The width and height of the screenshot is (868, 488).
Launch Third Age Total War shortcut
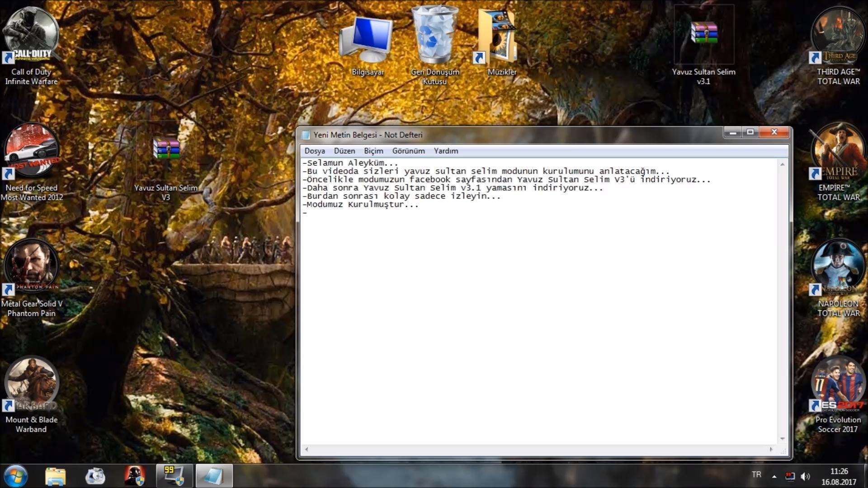point(838,45)
